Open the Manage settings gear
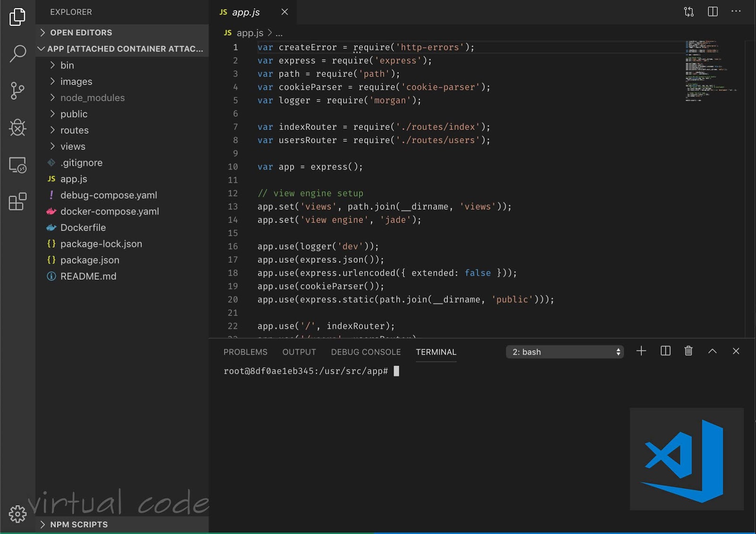 point(18,514)
